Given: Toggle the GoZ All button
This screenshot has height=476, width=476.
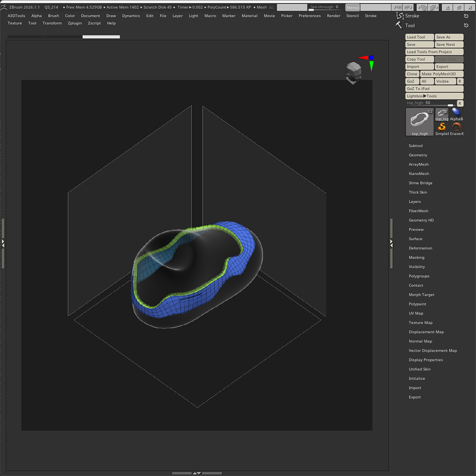Looking at the screenshot, I should [427, 81].
